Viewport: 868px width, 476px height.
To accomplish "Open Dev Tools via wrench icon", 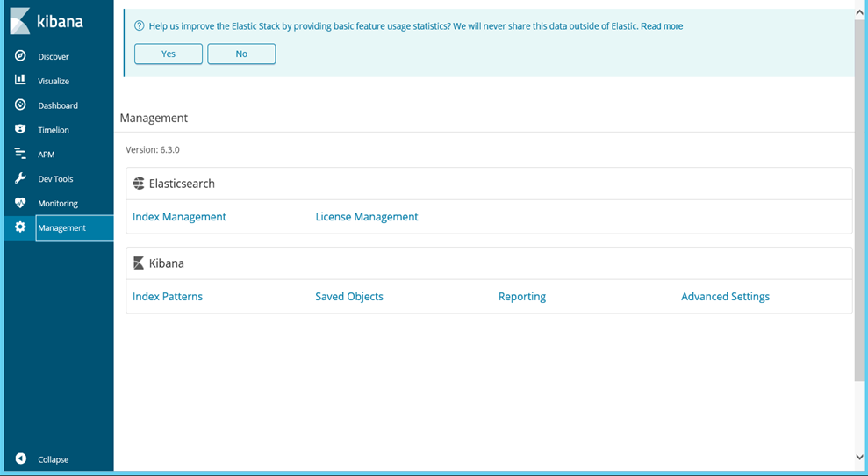I will point(20,178).
